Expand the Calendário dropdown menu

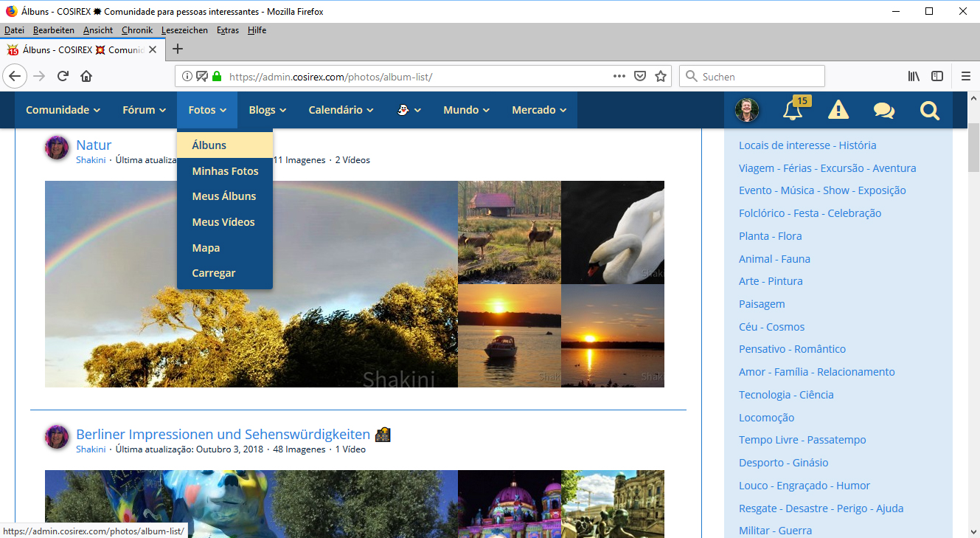pyautogui.click(x=341, y=110)
